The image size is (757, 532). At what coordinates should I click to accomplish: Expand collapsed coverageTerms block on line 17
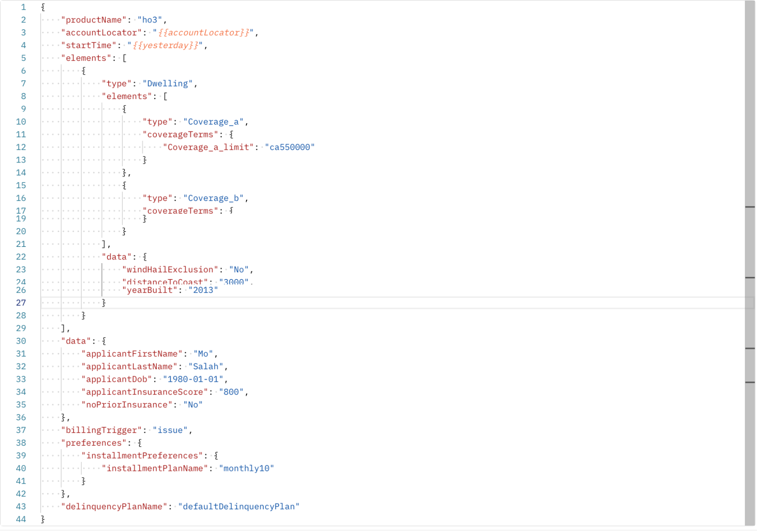231,211
